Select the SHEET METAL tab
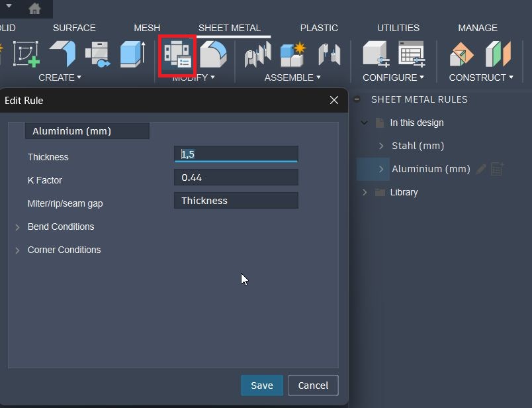 pyautogui.click(x=230, y=28)
